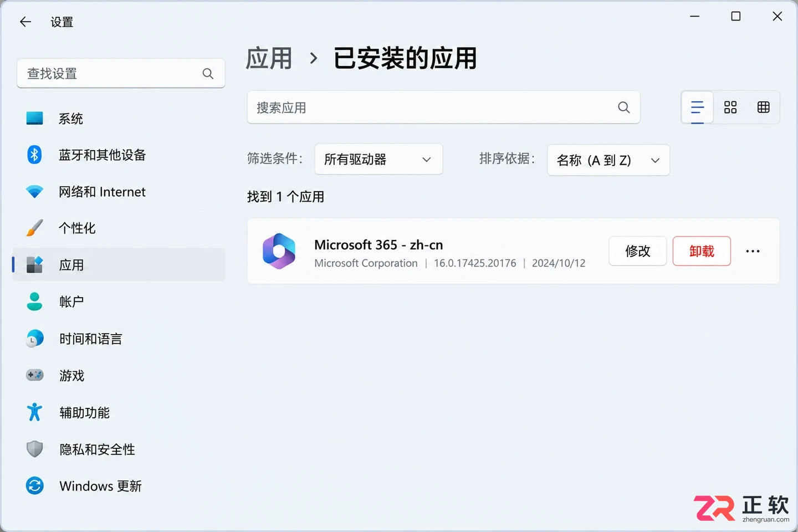Select 应用 in the sidebar
Image resolution: width=798 pixels, height=532 pixels.
click(119, 265)
